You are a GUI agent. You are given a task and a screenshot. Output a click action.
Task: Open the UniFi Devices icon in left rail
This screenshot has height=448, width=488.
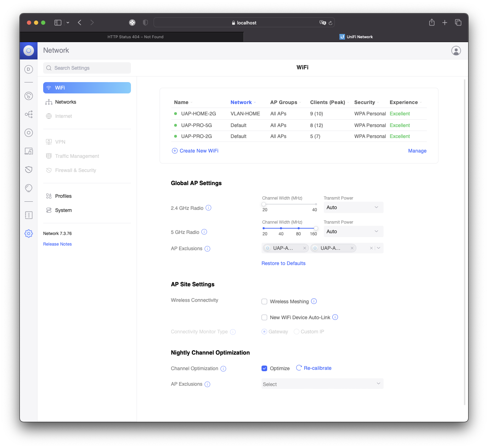click(29, 133)
